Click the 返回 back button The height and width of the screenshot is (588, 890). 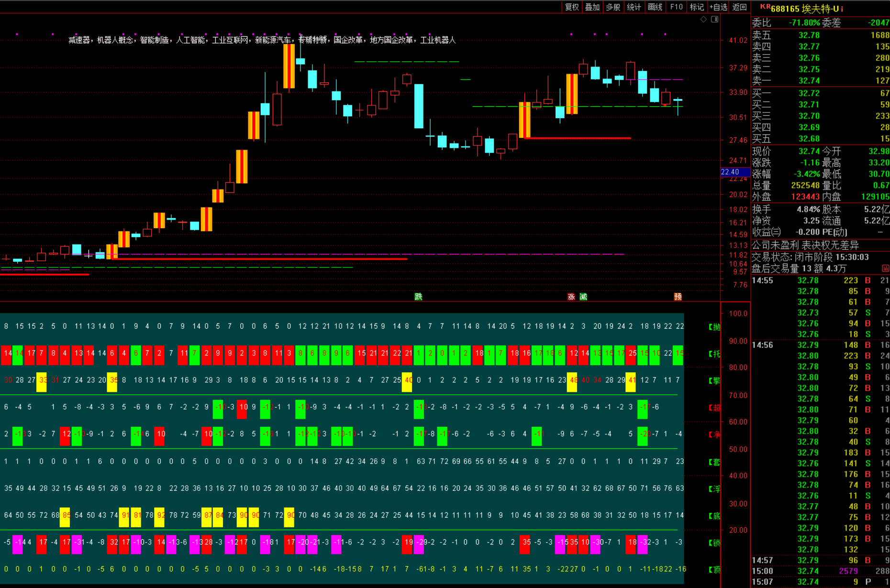[739, 7]
